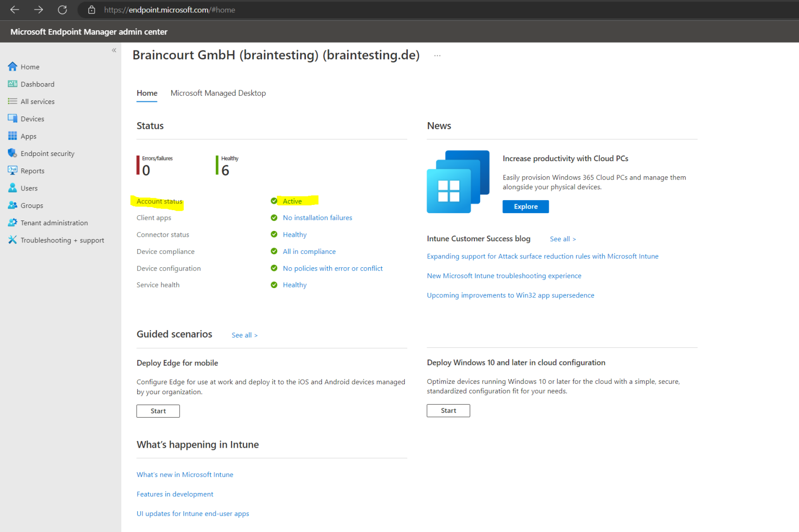Collapse the navigation sidebar
Screen dimensions: 799x532
pos(113,50)
